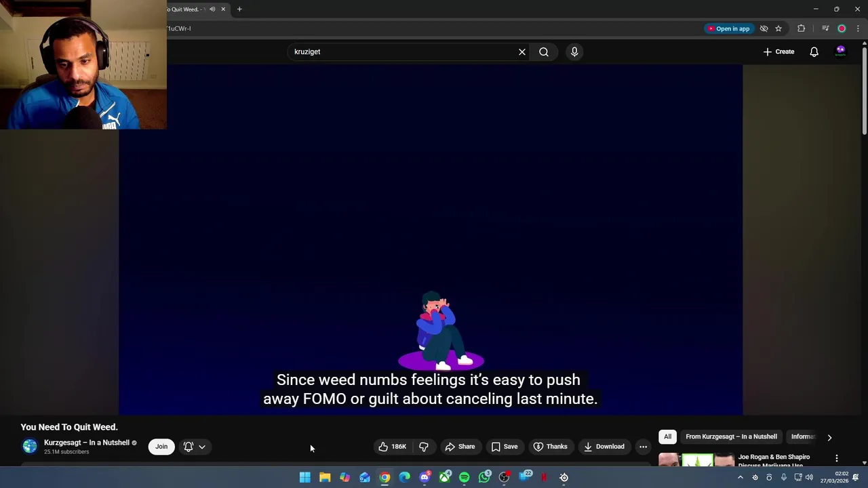Like the video with 186K likes
The image size is (868, 488).
tap(393, 447)
